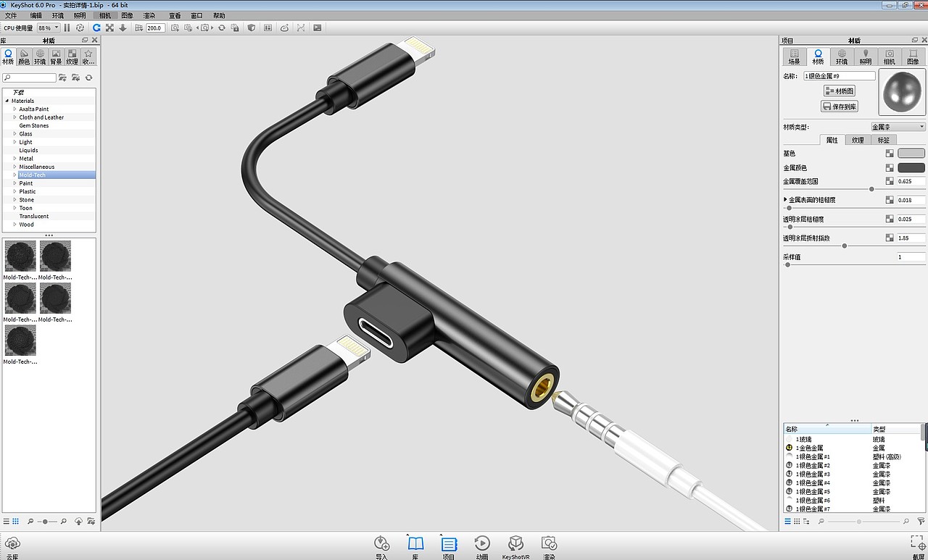Toggle texture checker for metal color (金属颜色)
This screenshot has height=560, width=928.
pos(890,168)
